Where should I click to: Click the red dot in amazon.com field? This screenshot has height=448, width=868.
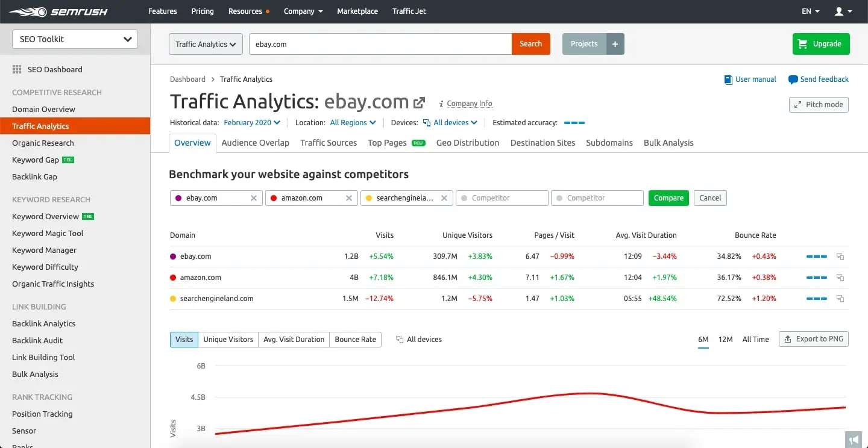point(274,198)
